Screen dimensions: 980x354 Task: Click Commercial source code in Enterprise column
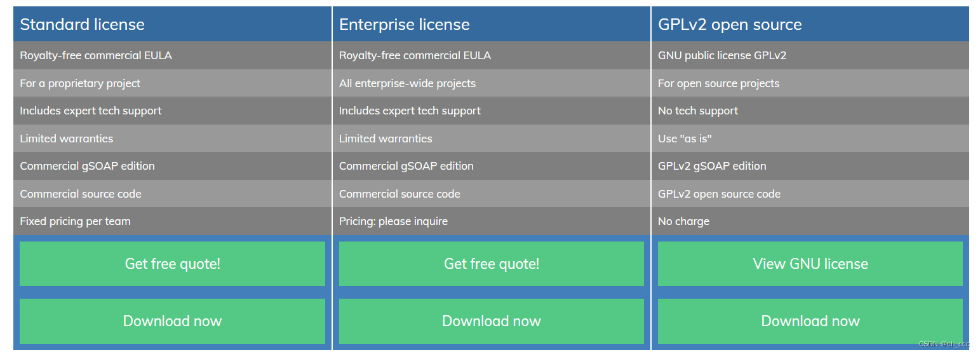pyautogui.click(x=492, y=194)
